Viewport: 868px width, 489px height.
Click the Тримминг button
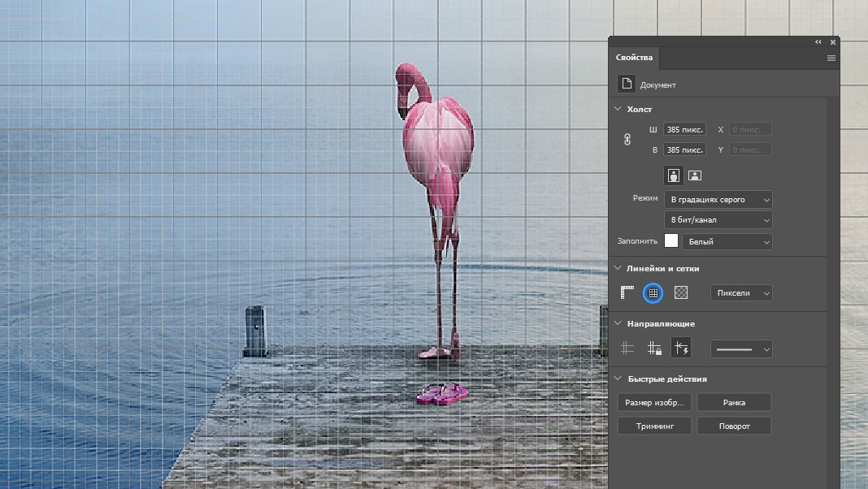(x=654, y=426)
